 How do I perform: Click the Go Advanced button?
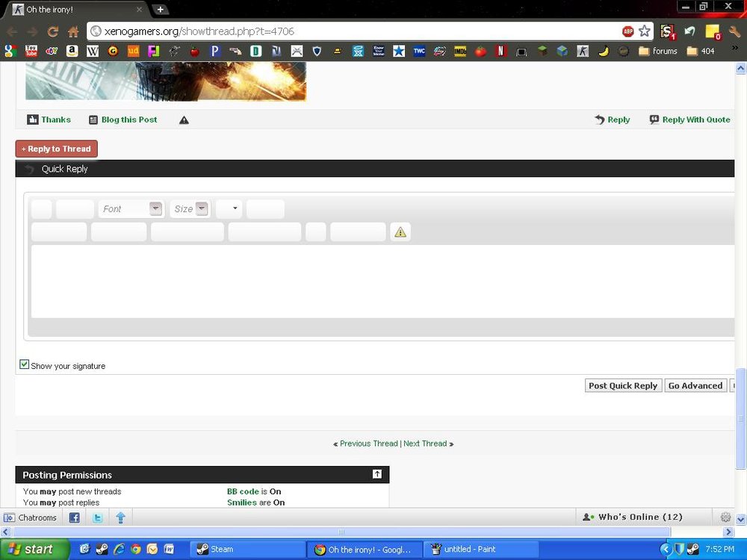click(695, 386)
